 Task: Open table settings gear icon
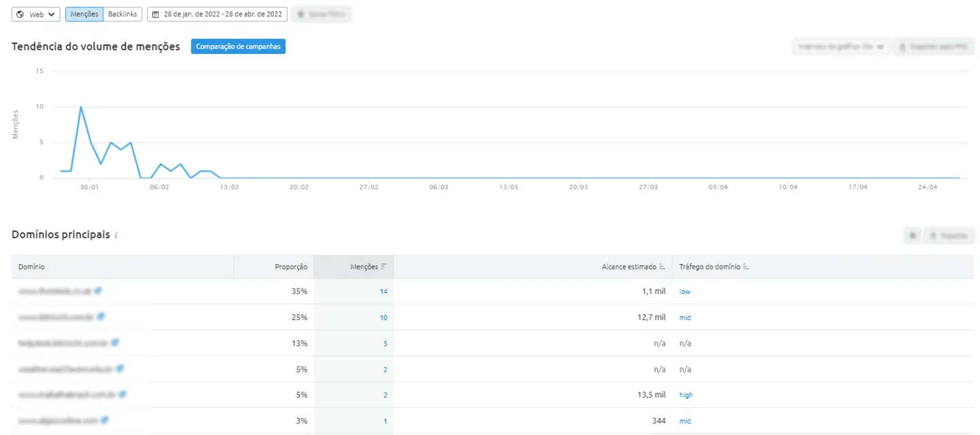[x=913, y=236]
